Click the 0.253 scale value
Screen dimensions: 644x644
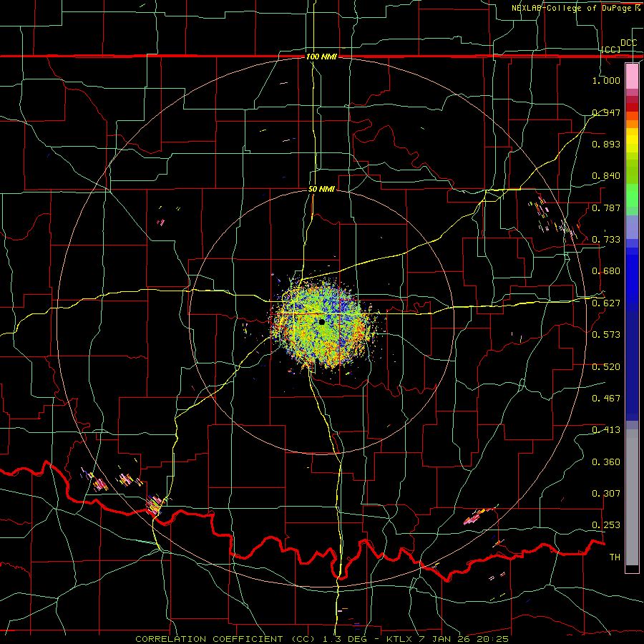coord(606,525)
